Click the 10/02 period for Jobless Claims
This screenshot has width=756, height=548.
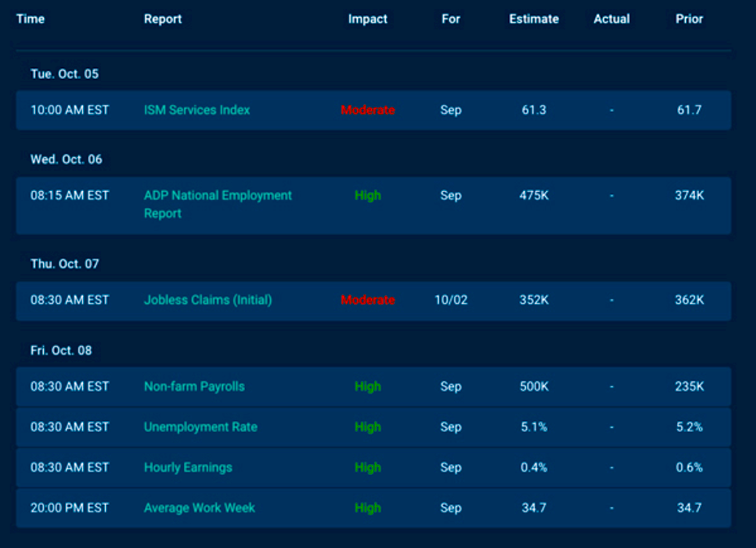pyautogui.click(x=451, y=300)
